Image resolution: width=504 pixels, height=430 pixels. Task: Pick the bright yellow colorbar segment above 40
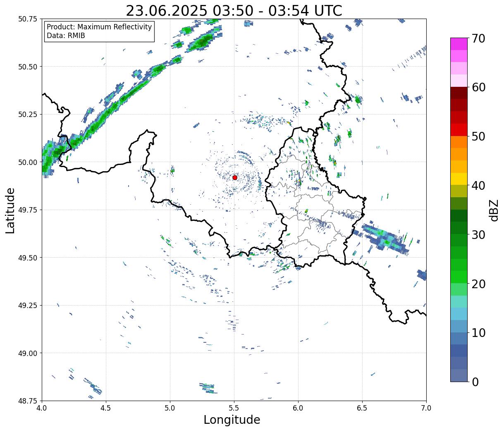(459, 179)
